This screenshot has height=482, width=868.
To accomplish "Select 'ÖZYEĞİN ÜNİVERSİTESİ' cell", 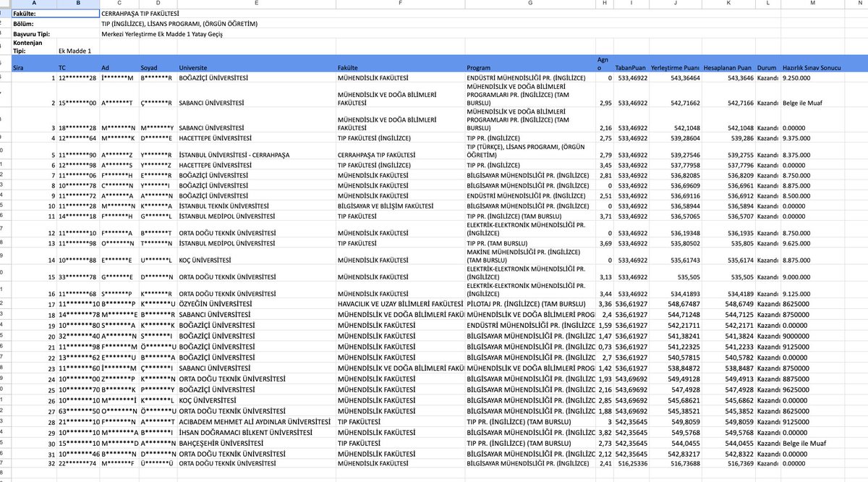I will [256, 304].
